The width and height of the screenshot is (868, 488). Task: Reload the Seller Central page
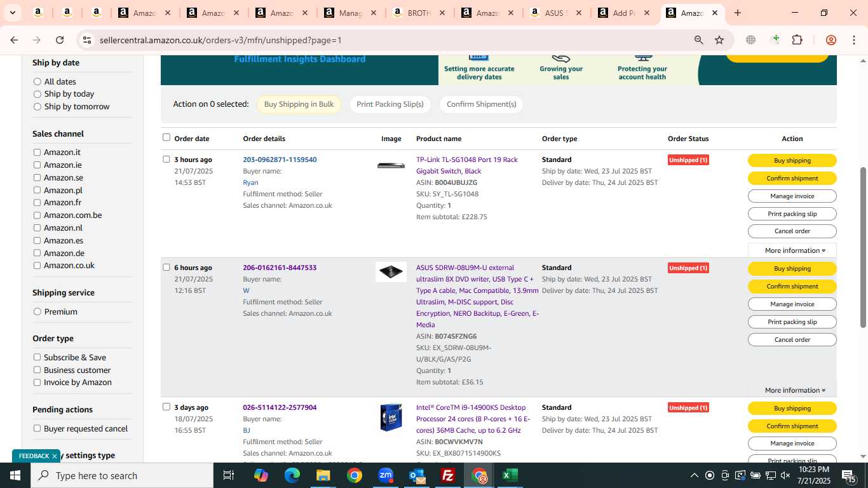(x=60, y=40)
